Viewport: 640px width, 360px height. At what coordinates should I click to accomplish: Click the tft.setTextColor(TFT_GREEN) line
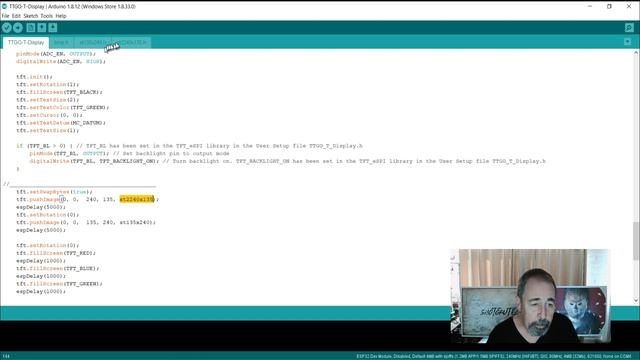coord(62,107)
